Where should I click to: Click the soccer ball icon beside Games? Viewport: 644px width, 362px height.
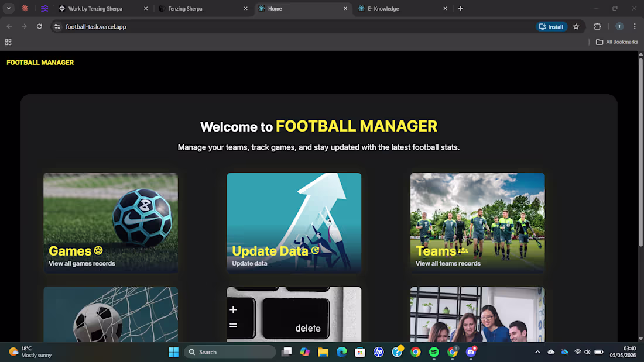coord(98,250)
